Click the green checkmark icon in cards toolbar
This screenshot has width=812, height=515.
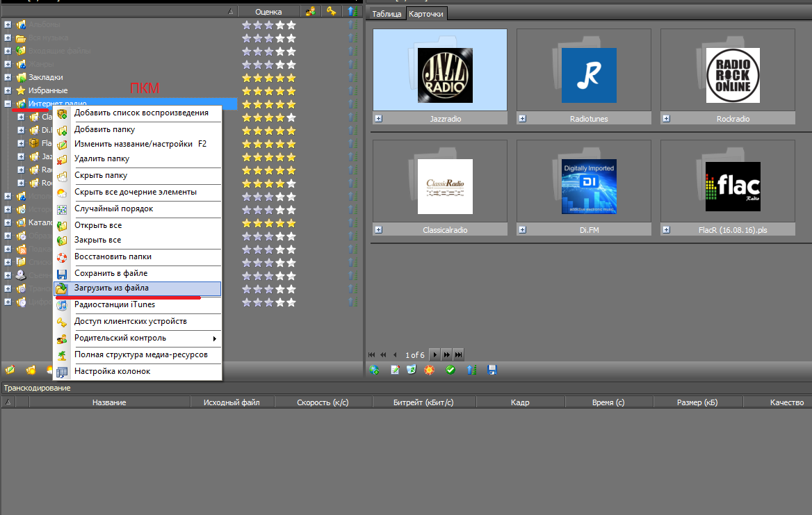tap(450, 370)
